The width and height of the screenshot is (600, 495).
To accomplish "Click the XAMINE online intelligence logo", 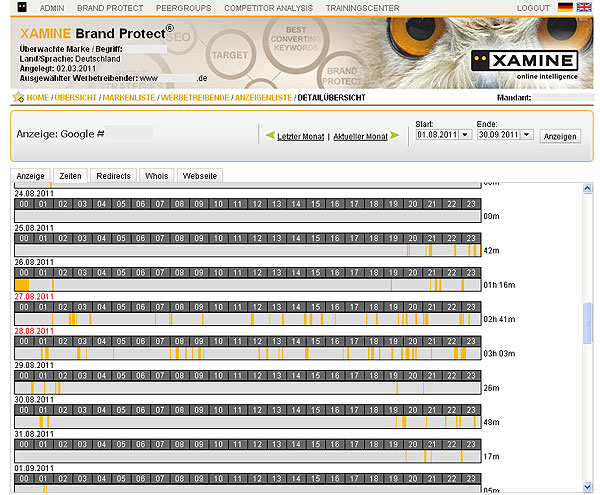I will pos(525,64).
